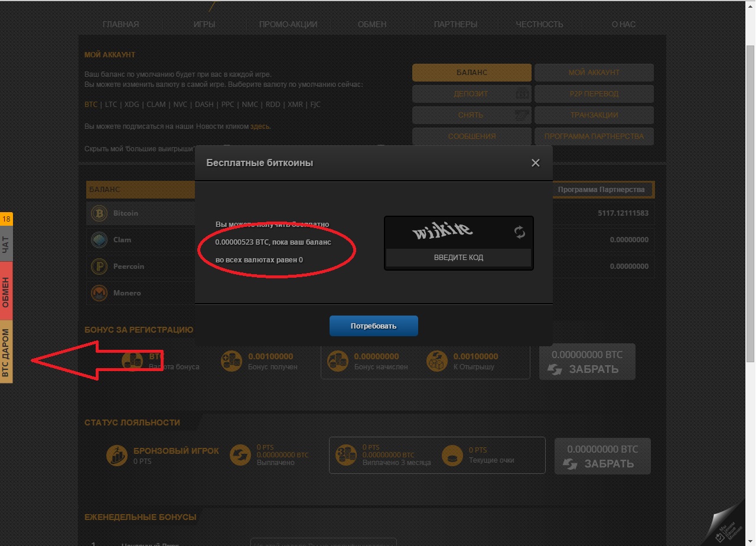Screen dimensions: 756x546
Task: Select the БАЛАНС account button
Action: (472, 73)
